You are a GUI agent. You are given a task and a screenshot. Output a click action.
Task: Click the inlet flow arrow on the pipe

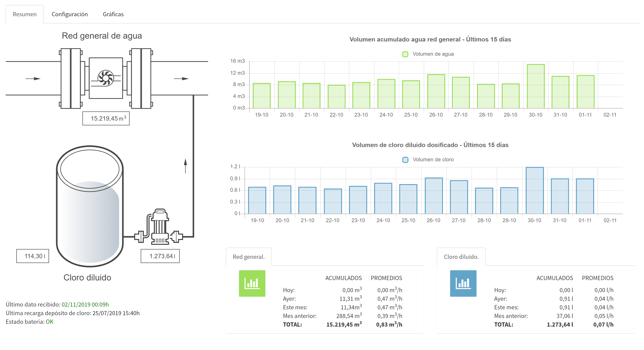(33, 79)
